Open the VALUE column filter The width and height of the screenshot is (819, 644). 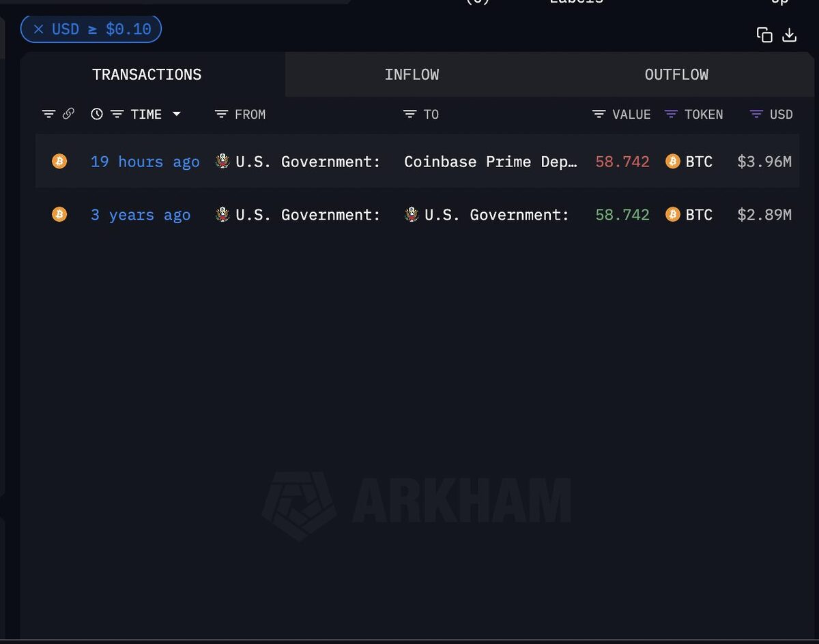599,114
